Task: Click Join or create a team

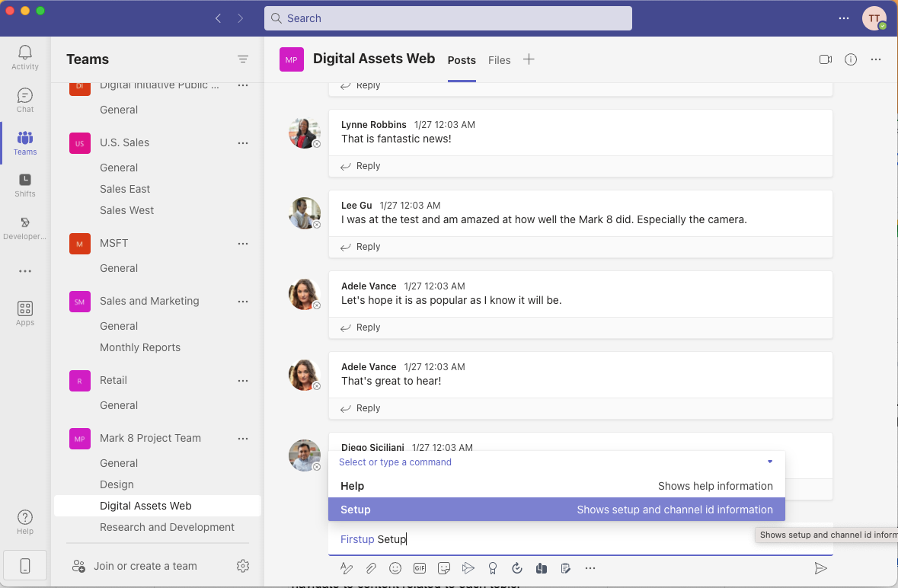Action: (x=135, y=566)
